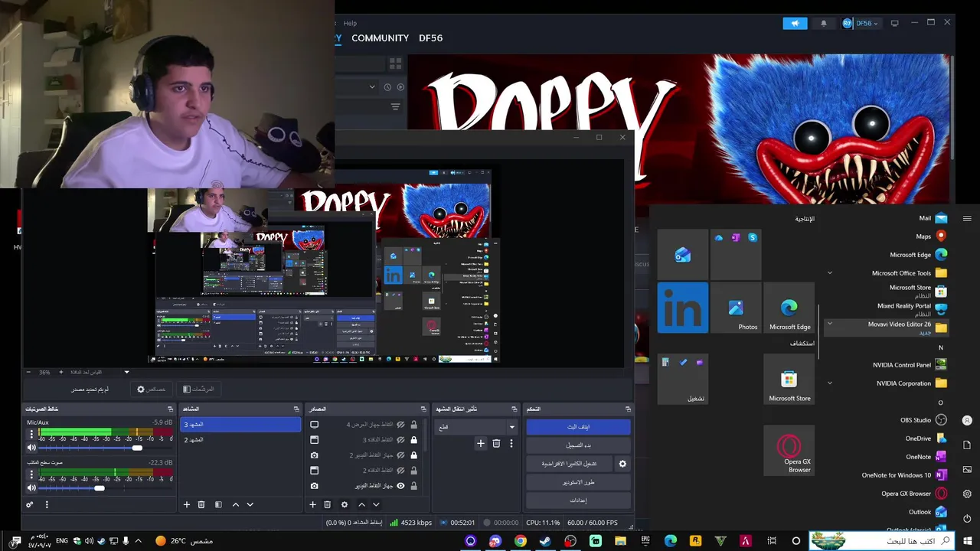This screenshot has height=551, width=980.
Task: Open audio mixer advanced properties gears icon
Action: (x=30, y=504)
